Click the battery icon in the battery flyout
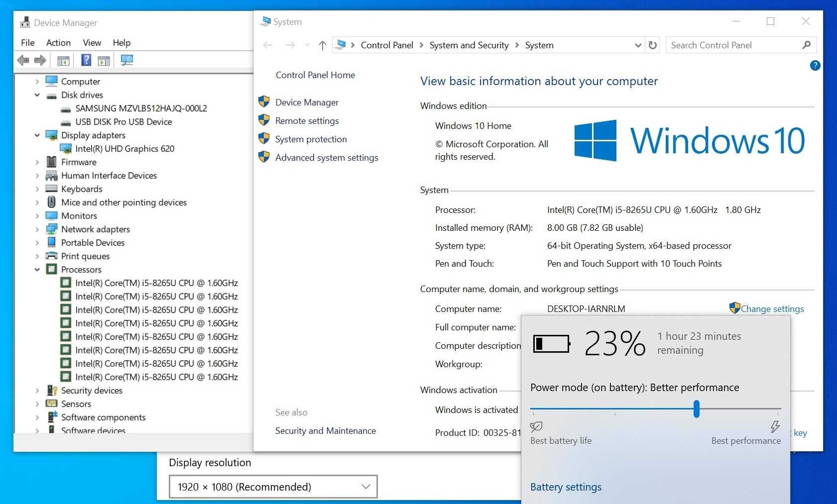Image resolution: width=837 pixels, height=504 pixels. click(x=551, y=343)
